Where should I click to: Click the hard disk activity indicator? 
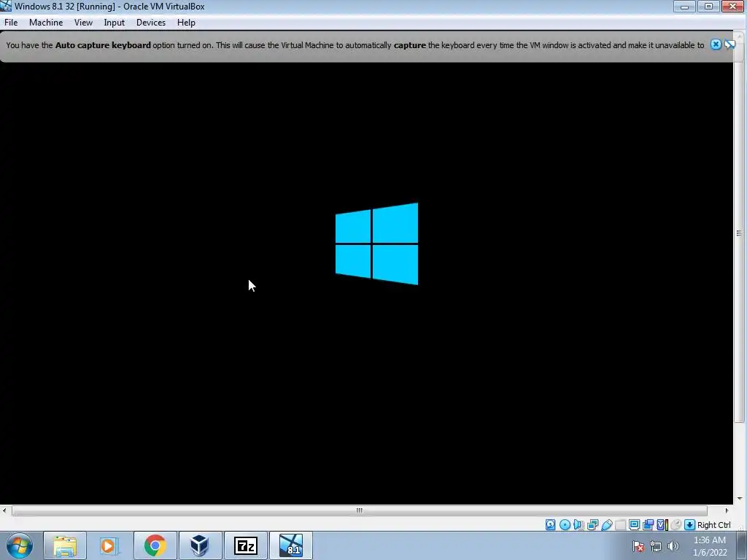(550, 525)
